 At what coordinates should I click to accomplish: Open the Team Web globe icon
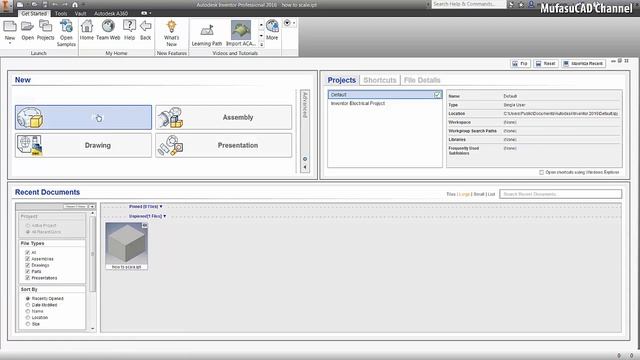[x=108, y=27]
